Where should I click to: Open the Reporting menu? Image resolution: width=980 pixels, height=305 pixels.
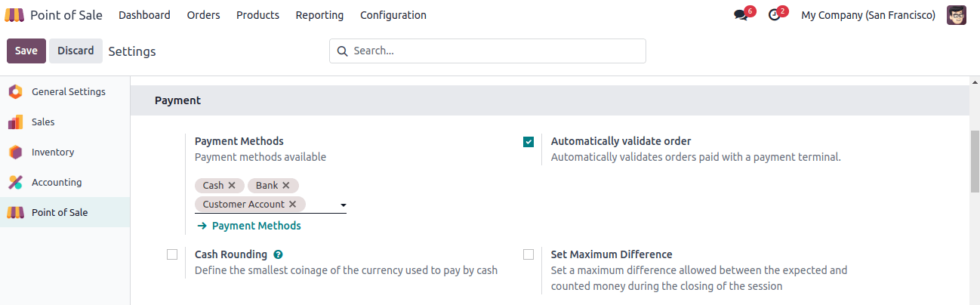(x=319, y=15)
